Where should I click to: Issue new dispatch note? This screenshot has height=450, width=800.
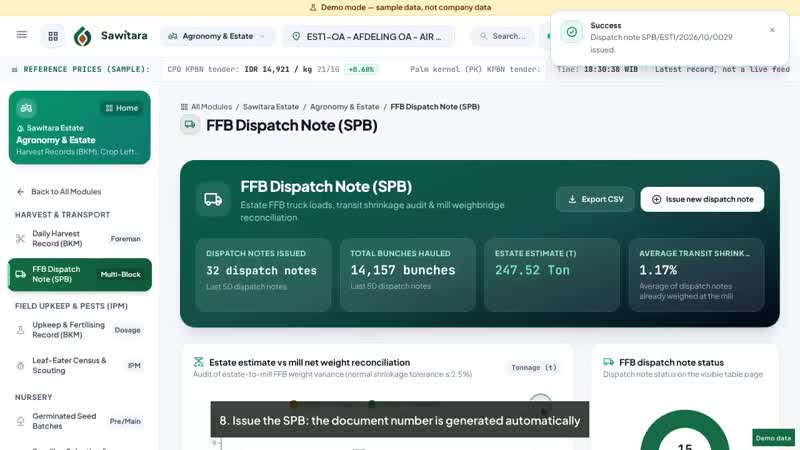702,199
